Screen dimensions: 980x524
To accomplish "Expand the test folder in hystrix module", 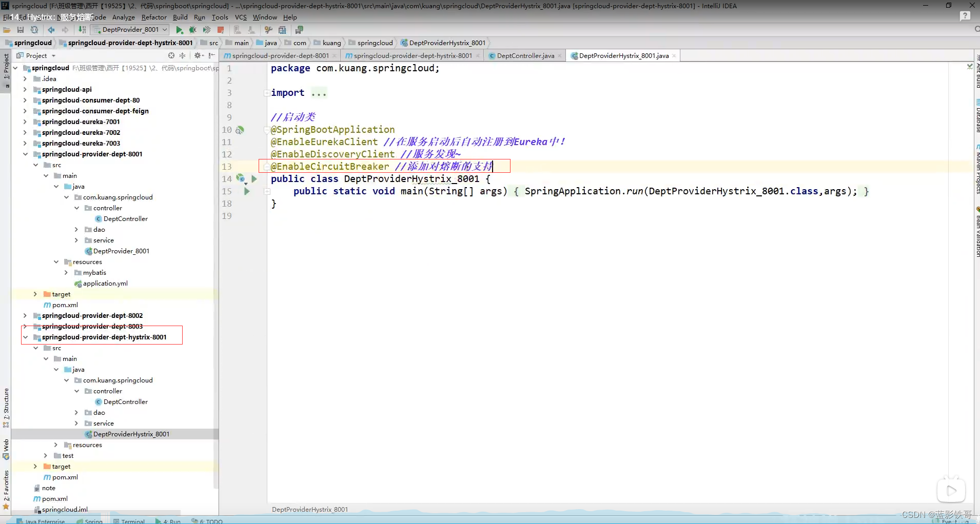I will (45, 455).
